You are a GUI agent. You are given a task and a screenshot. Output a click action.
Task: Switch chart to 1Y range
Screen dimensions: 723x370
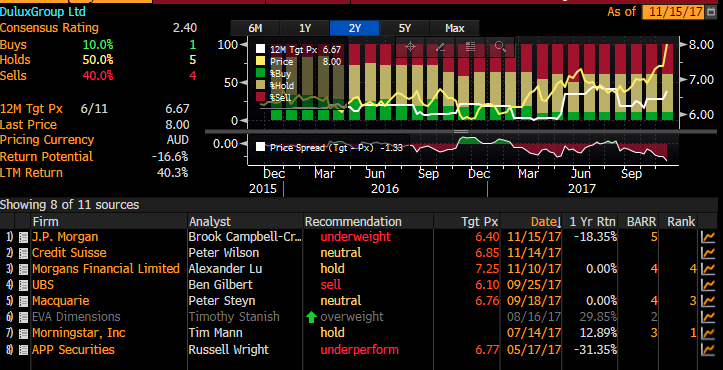(305, 28)
